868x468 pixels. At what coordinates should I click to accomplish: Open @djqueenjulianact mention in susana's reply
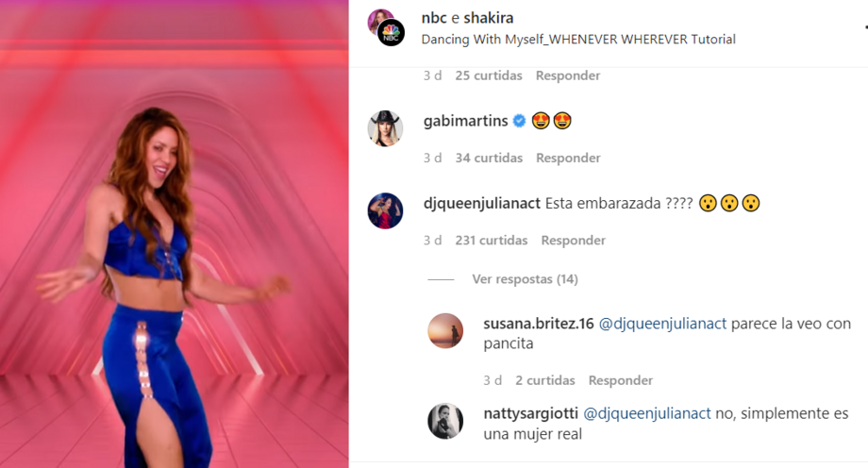tap(662, 324)
